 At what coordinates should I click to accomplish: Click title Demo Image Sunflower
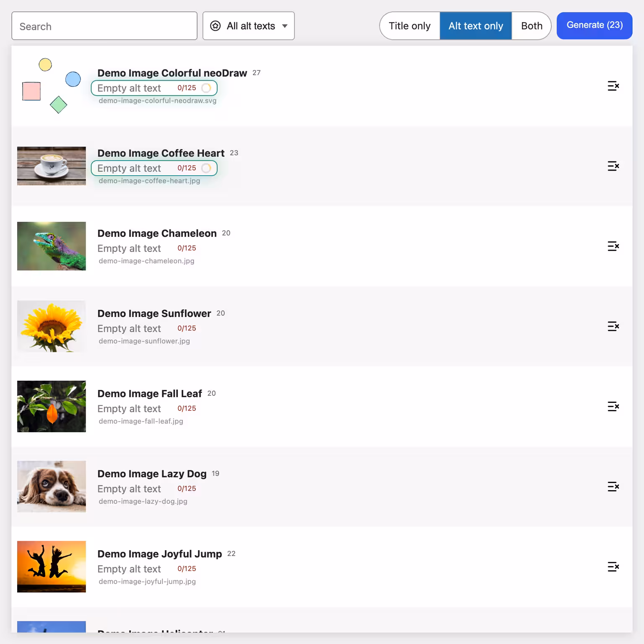point(154,313)
